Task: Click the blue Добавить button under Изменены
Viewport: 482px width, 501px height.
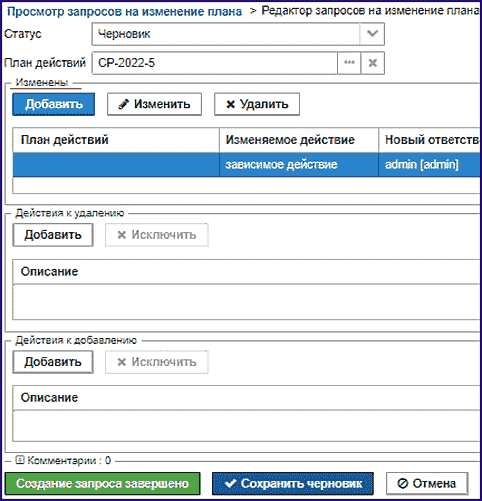Action: (54, 104)
